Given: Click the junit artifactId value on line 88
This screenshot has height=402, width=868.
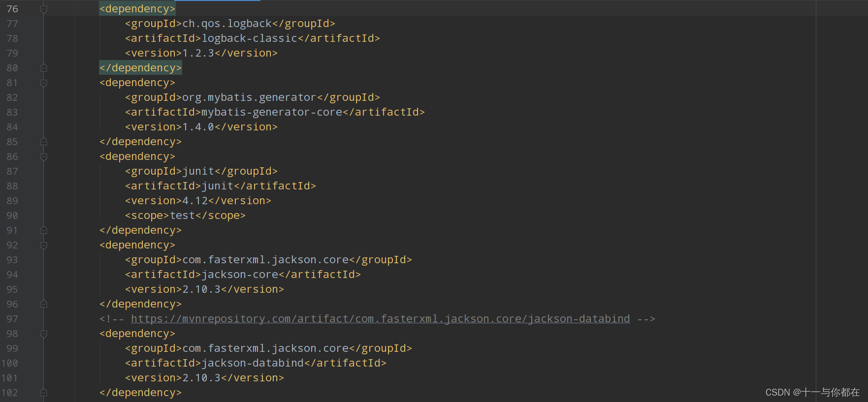Looking at the screenshot, I should (x=218, y=186).
